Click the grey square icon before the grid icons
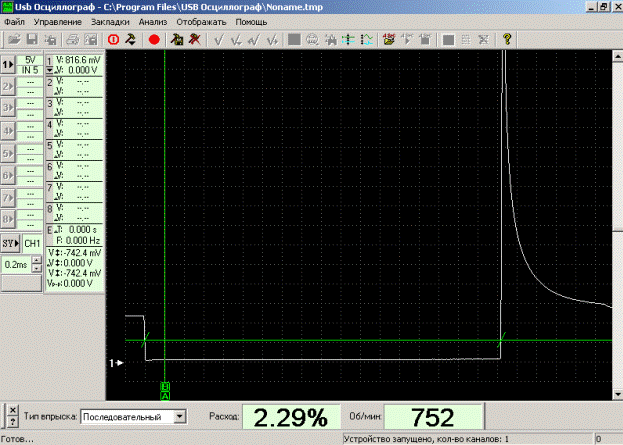623x445 pixels. tap(448, 39)
